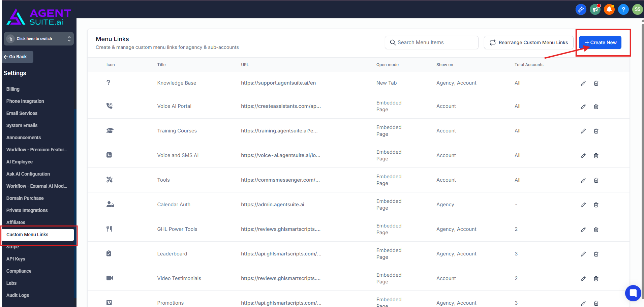Click the GHL Power Tools title
The height and width of the screenshot is (307, 644).
(x=177, y=229)
